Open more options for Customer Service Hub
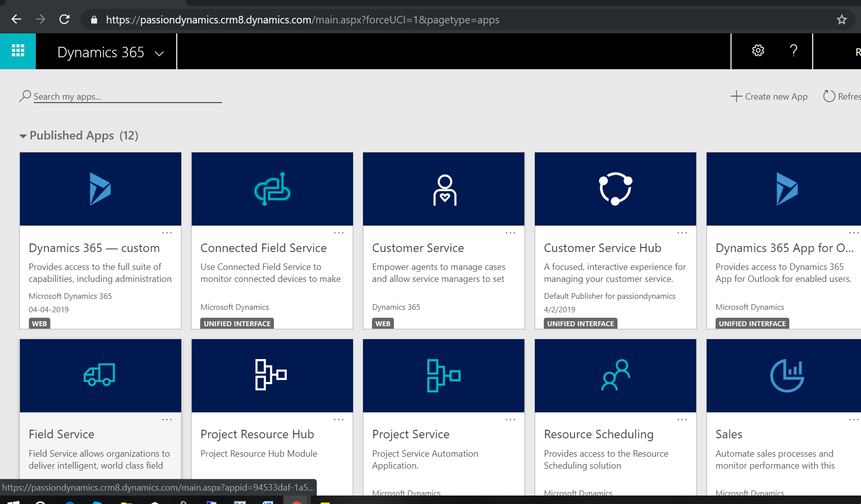The width and height of the screenshot is (861, 504). (x=682, y=233)
